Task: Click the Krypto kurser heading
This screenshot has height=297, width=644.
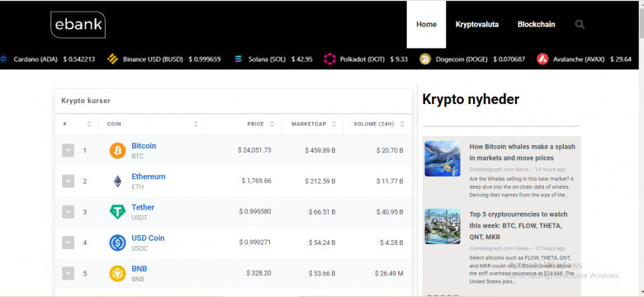Action: tap(86, 101)
